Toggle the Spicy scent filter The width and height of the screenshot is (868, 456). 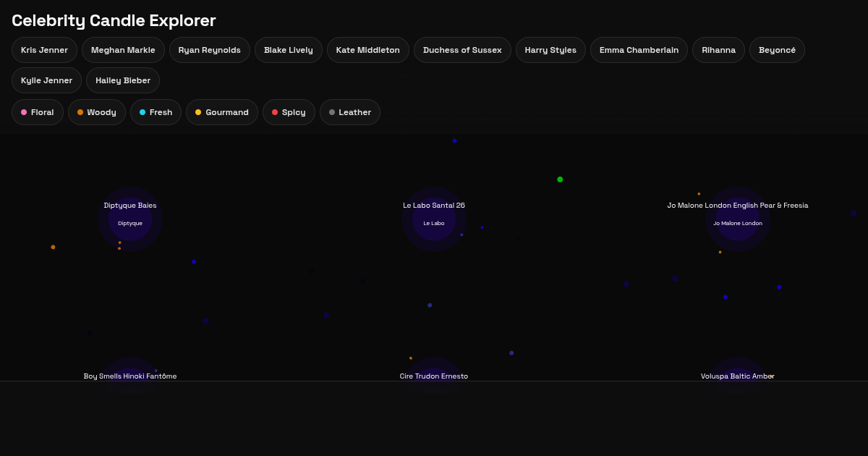pos(289,112)
